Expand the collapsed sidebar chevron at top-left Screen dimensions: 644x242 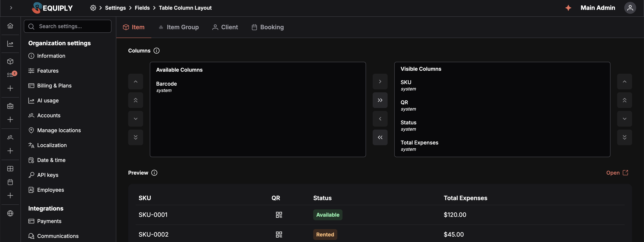point(11,8)
